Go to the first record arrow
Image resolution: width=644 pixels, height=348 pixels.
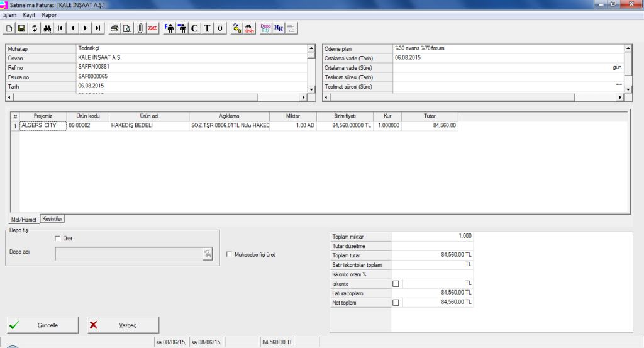pyautogui.click(x=60, y=28)
